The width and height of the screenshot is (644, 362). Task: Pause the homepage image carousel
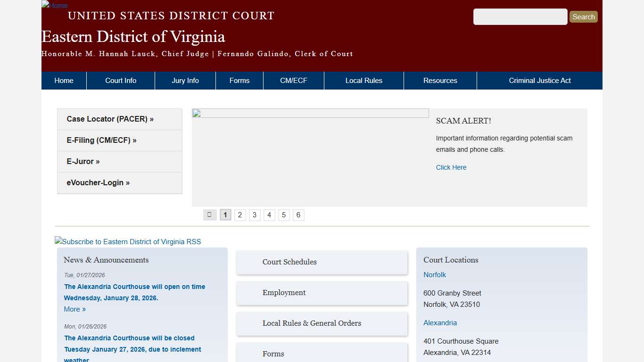click(x=209, y=214)
